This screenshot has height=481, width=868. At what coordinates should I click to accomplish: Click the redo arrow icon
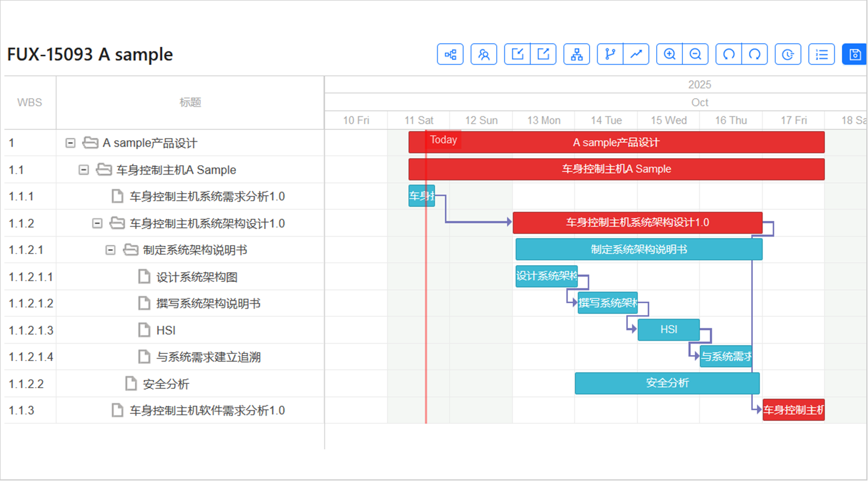tap(755, 55)
